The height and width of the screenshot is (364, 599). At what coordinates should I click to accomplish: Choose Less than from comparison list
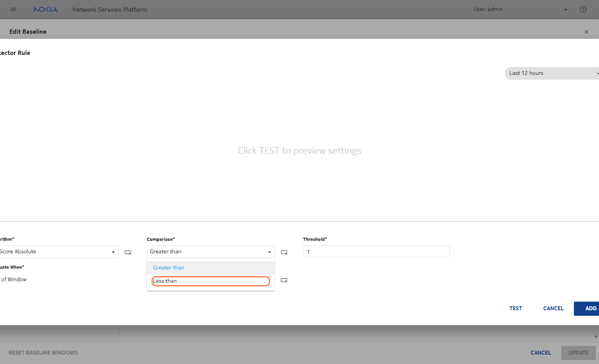210,281
